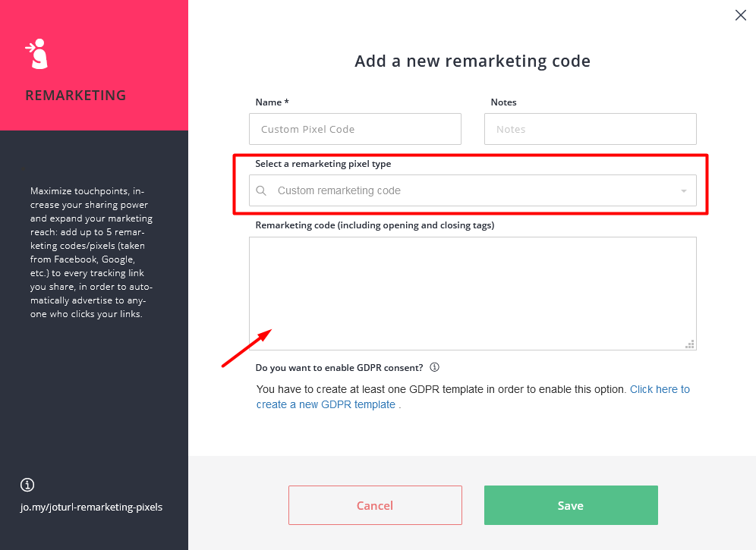The width and height of the screenshot is (756, 550).
Task: Expand the pixel type dropdown arrow
Action: coord(684,191)
